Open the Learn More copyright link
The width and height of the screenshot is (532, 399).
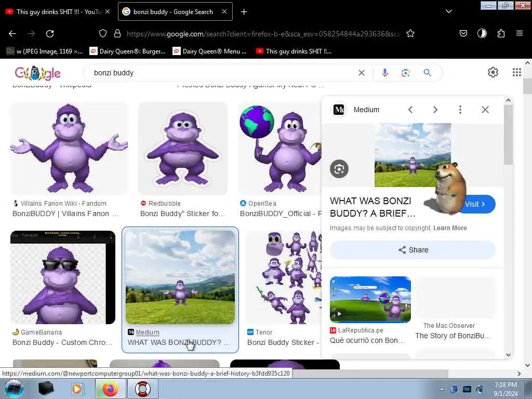pos(450,228)
